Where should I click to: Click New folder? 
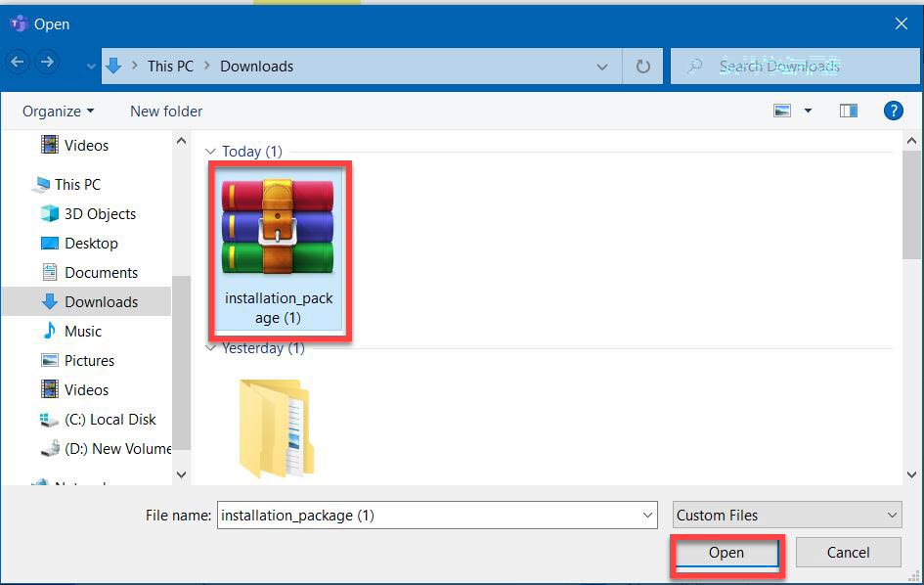coord(166,111)
